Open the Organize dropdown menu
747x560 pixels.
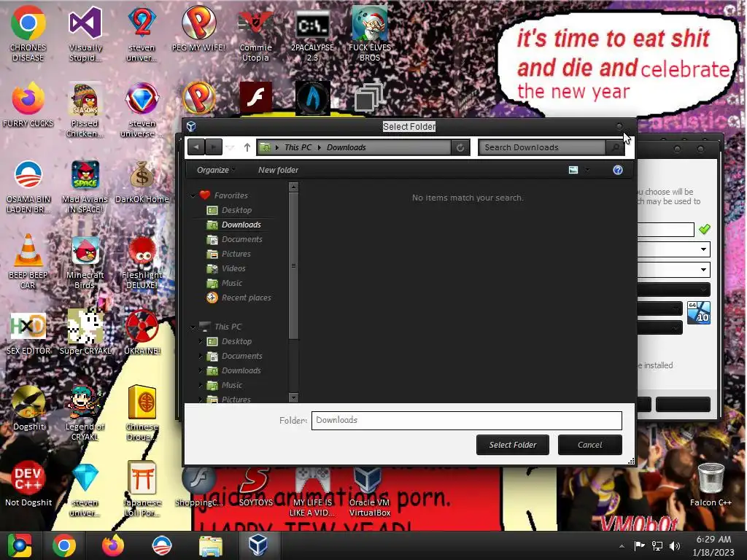click(x=215, y=170)
